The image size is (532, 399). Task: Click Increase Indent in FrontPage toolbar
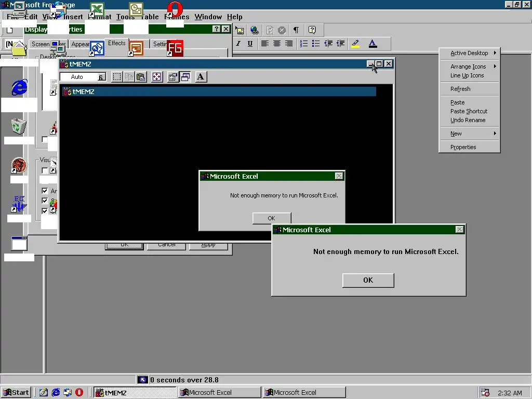tap(340, 44)
